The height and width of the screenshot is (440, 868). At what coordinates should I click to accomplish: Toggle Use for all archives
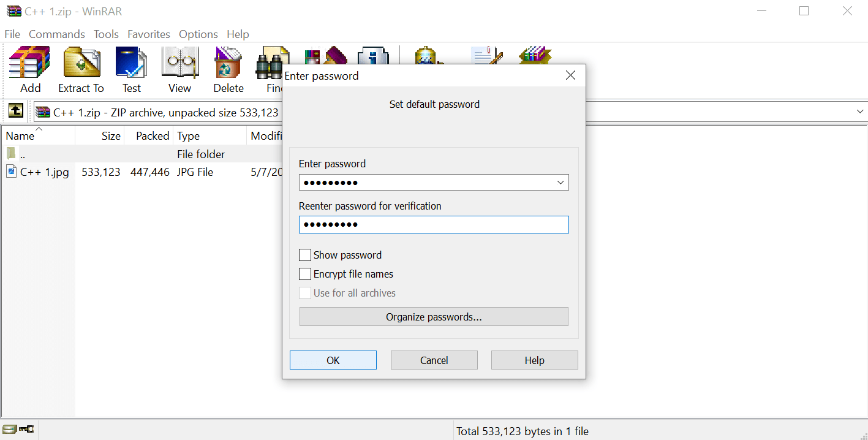[x=305, y=293]
